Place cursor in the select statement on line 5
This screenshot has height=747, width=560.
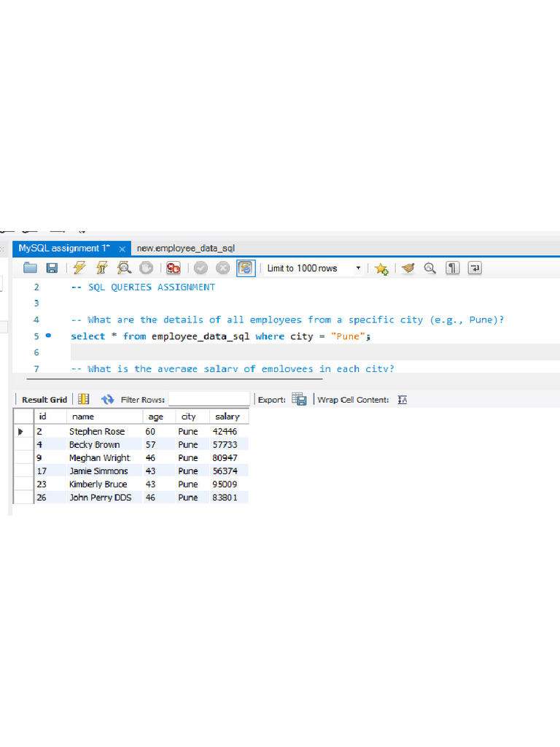coord(220,336)
